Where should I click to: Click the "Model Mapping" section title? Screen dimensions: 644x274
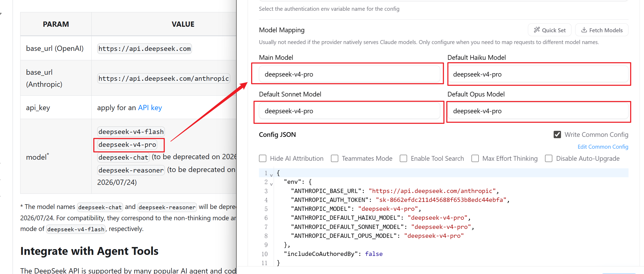tap(282, 30)
